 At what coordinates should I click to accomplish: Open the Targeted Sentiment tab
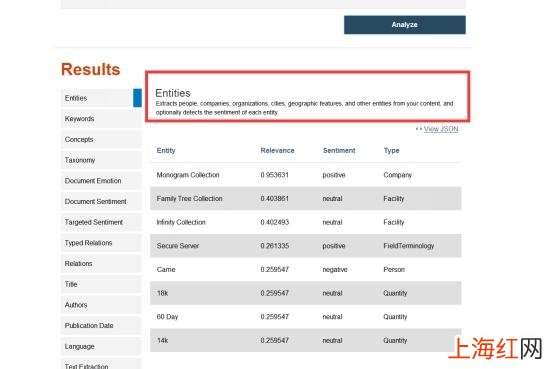pos(101,222)
